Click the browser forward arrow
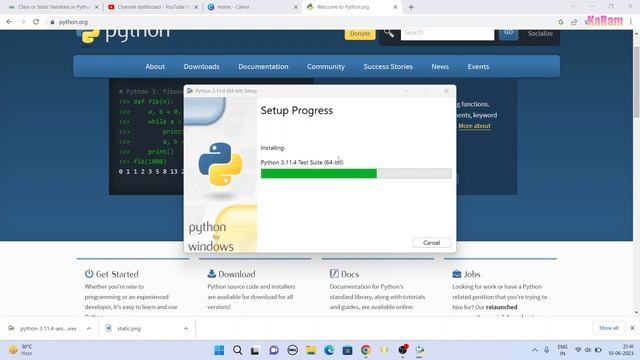 22,22
